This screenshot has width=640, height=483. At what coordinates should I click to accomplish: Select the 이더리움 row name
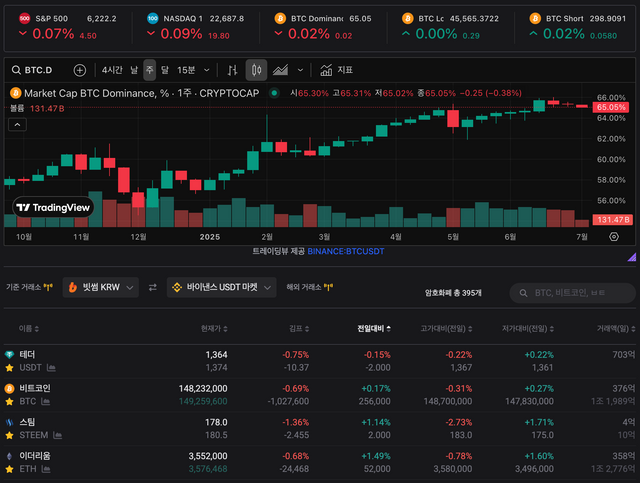(x=35, y=456)
